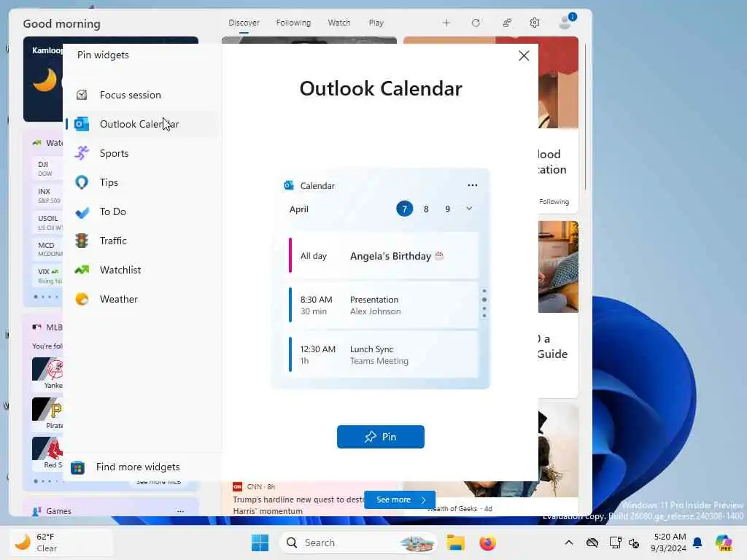Image resolution: width=747 pixels, height=560 pixels.
Task: Click the add widget plus icon
Action: pos(446,23)
